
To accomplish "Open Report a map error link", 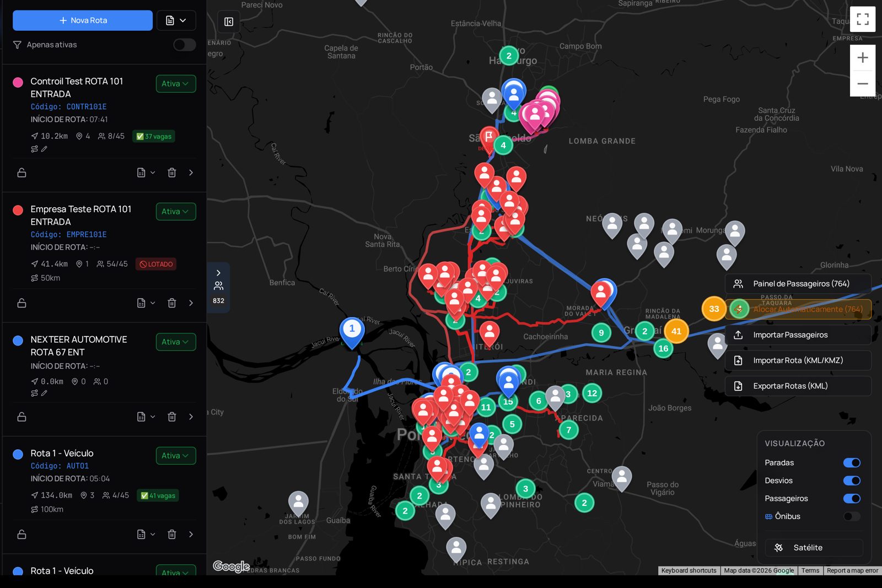I will point(852,571).
